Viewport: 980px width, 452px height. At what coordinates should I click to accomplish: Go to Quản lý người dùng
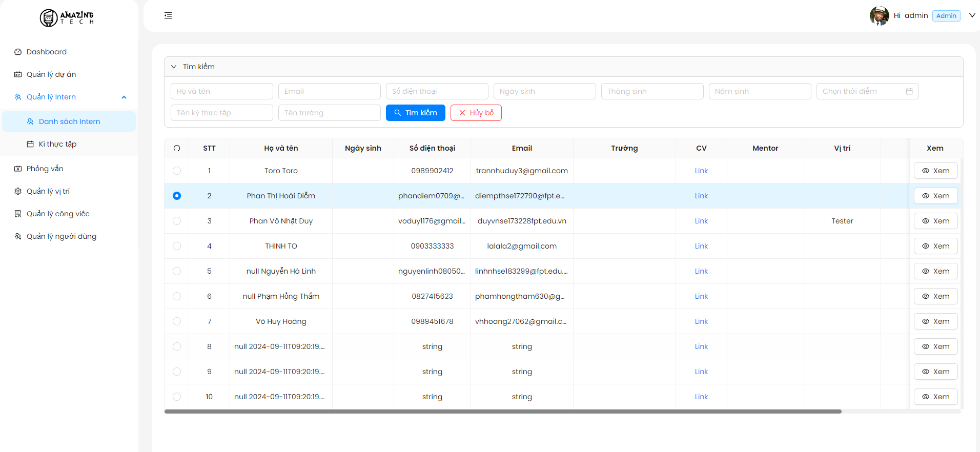coord(61,236)
